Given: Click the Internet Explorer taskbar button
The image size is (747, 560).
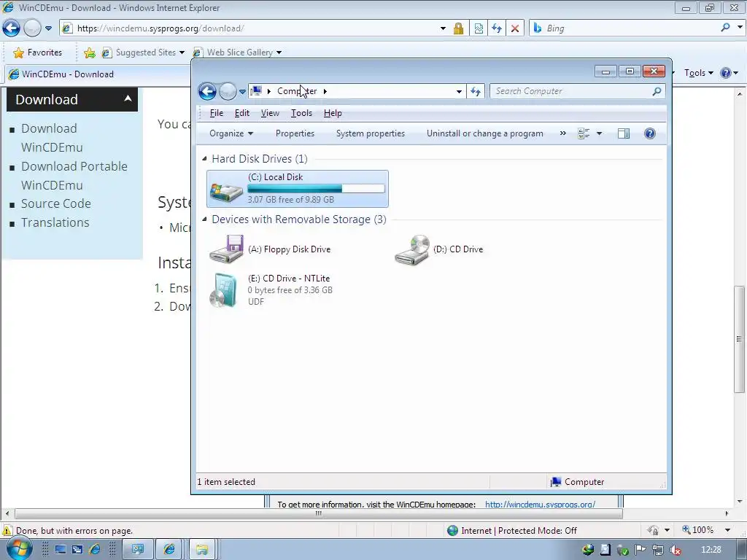Looking at the screenshot, I should click(169, 550).
